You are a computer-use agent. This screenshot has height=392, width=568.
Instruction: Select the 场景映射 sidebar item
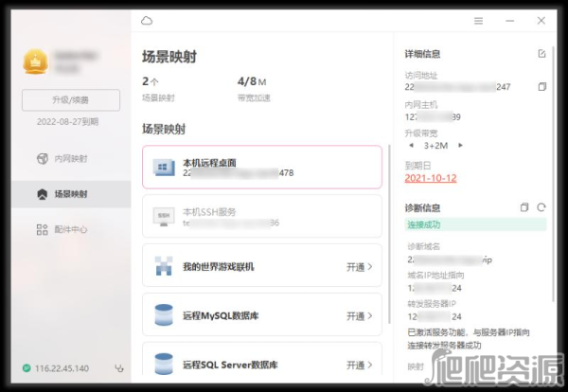64,194
